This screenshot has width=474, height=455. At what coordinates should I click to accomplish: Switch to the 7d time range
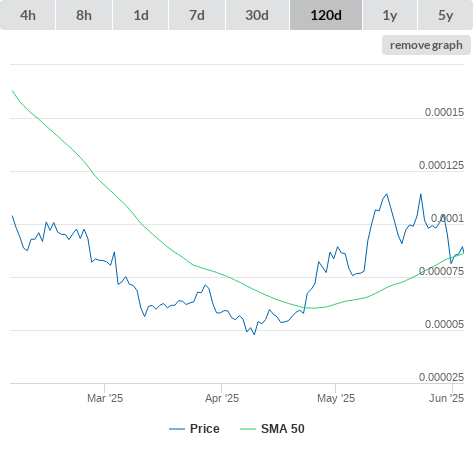coord(197,15)
